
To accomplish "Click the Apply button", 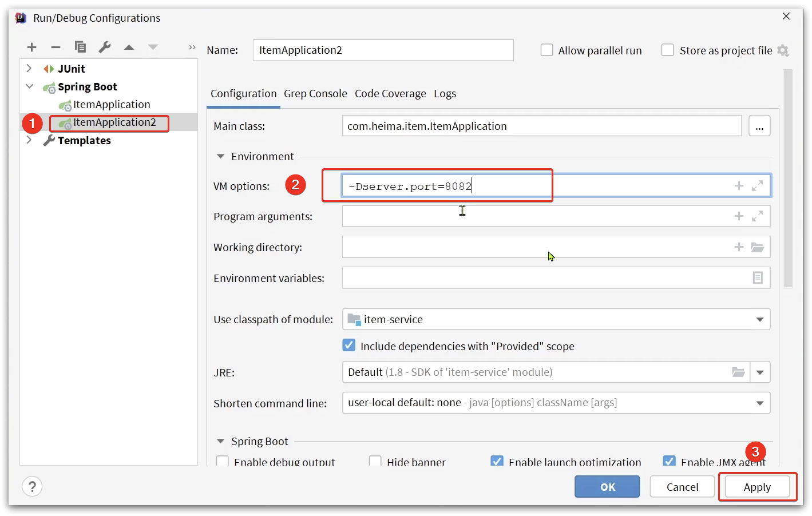I will coord(757,487).
